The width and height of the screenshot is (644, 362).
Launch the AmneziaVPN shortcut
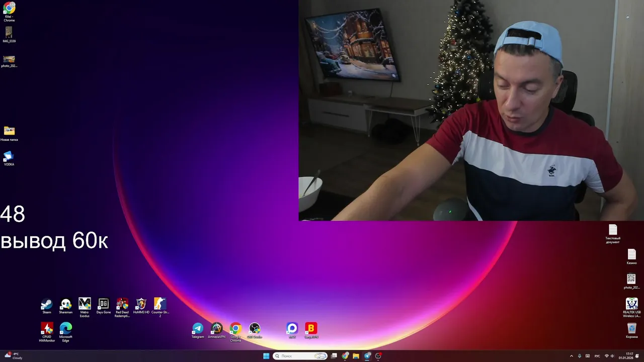(x=217, y=331)
